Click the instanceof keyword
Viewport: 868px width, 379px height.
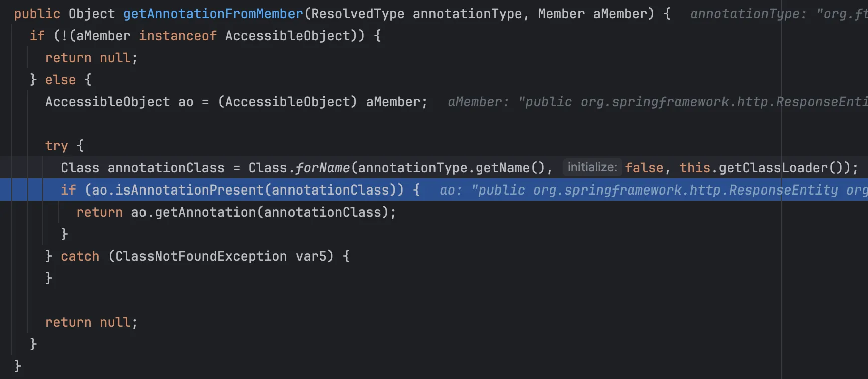pyautogui.click(x=178, y=36)
